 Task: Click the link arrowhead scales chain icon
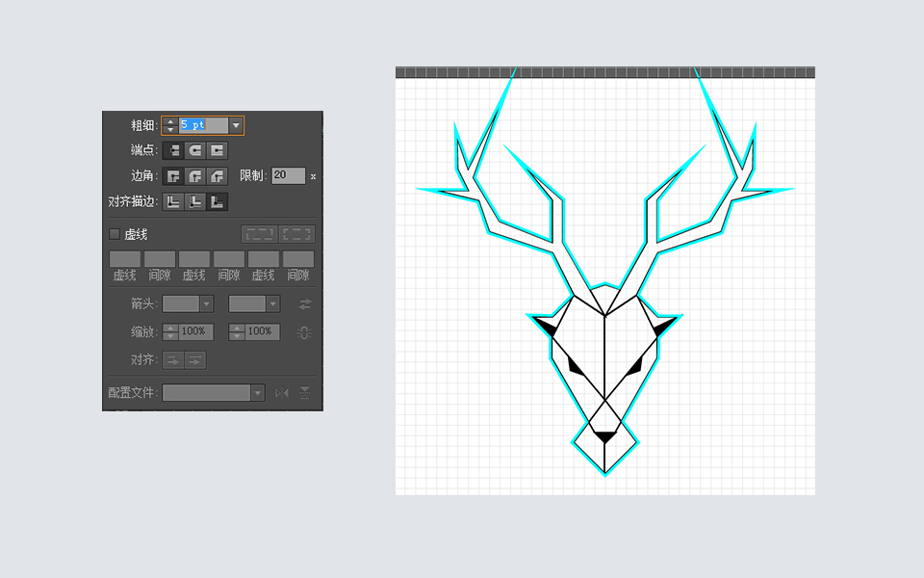[x=304, y=332]
